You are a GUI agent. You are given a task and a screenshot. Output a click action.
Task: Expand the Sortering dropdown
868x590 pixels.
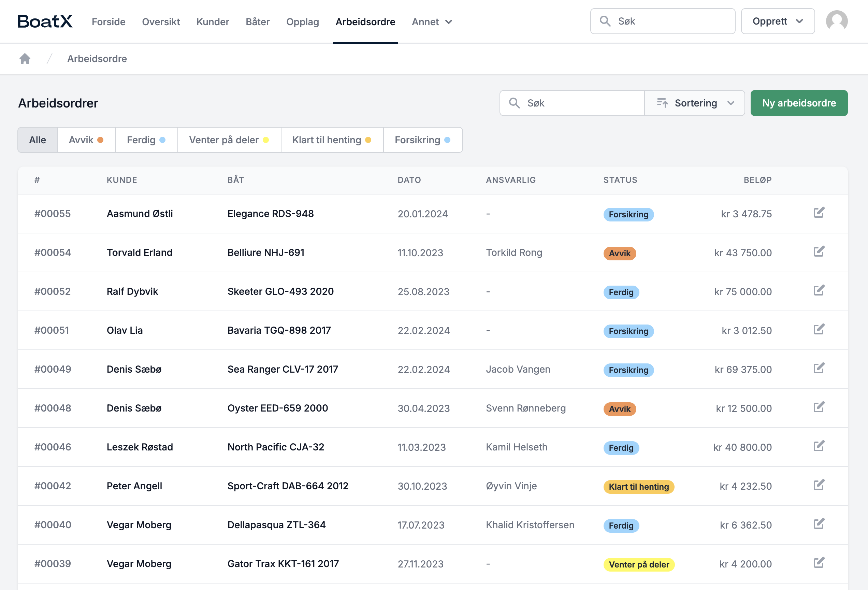click(x=694, y=103)
